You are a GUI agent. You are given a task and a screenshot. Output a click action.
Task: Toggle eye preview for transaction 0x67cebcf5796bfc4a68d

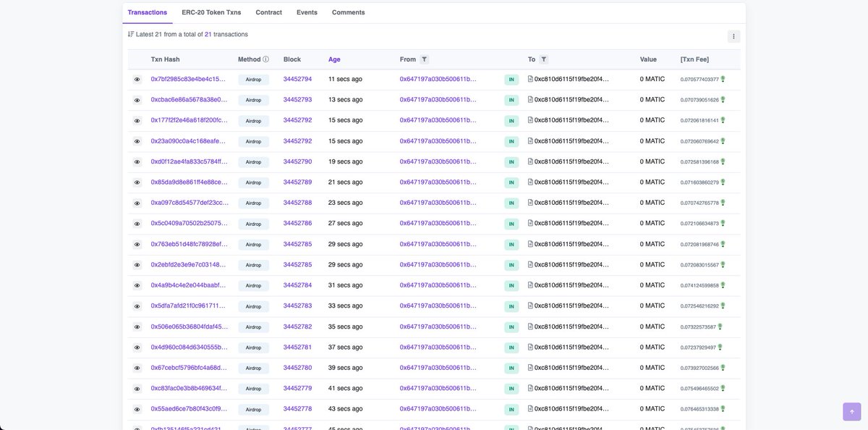[137, 368]
